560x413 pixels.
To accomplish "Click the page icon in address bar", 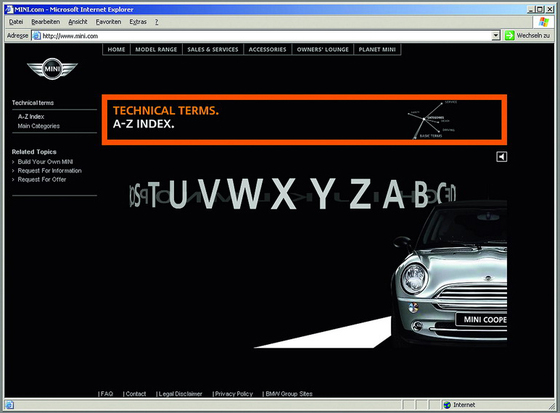I will (36, 36).
